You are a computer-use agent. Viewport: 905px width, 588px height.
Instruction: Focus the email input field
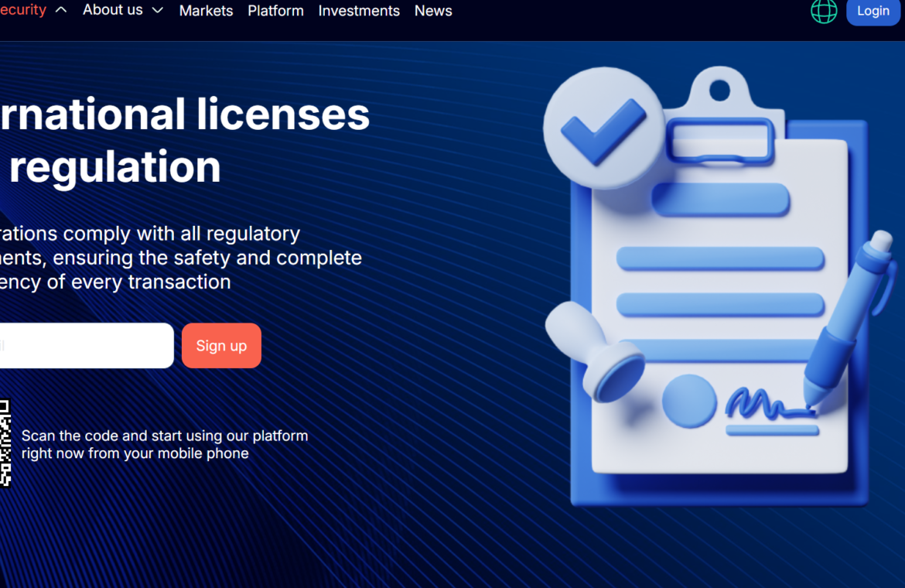pyautogui.click(x=85, y=346)
